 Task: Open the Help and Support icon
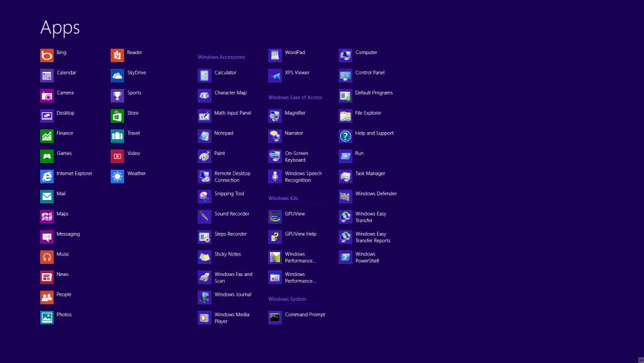point(345,136)
